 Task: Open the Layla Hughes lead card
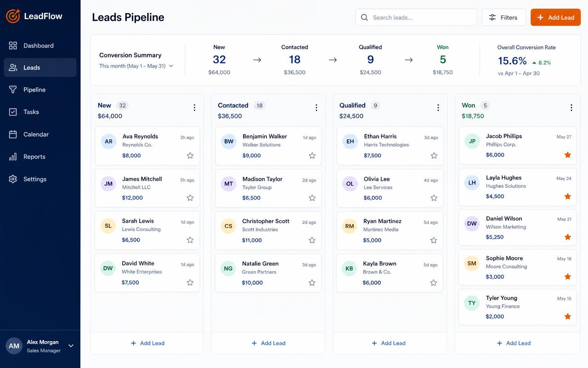518,187
